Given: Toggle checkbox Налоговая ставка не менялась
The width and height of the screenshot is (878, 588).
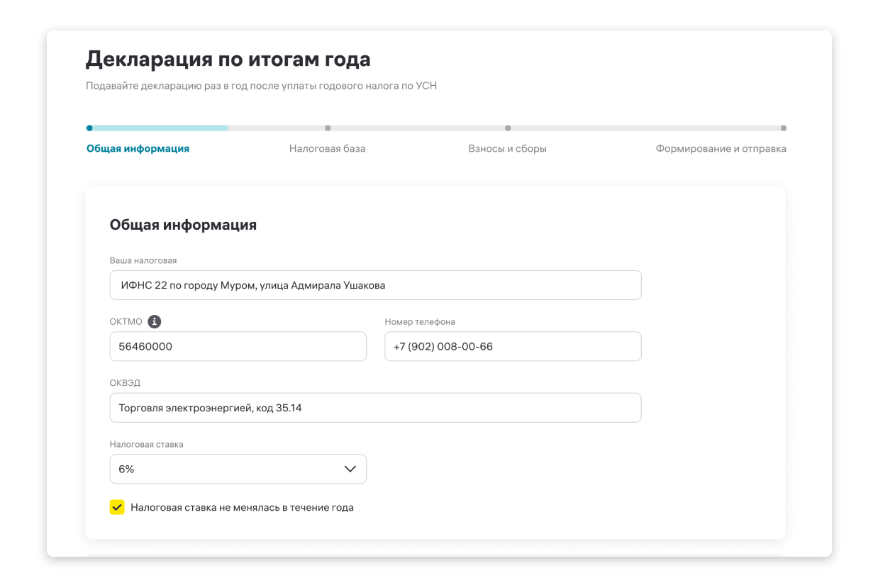Looking at the screenshot, I should tap(117, 507).
